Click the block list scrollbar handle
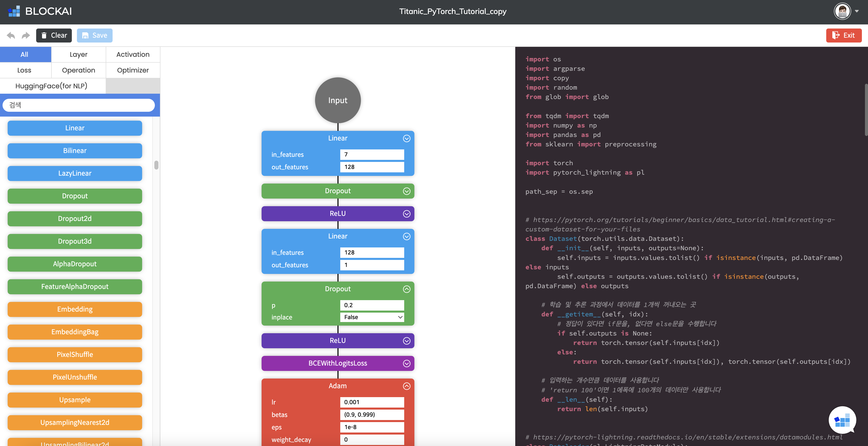The height and width of the screenshot is (446, 868). pos(156,165)
